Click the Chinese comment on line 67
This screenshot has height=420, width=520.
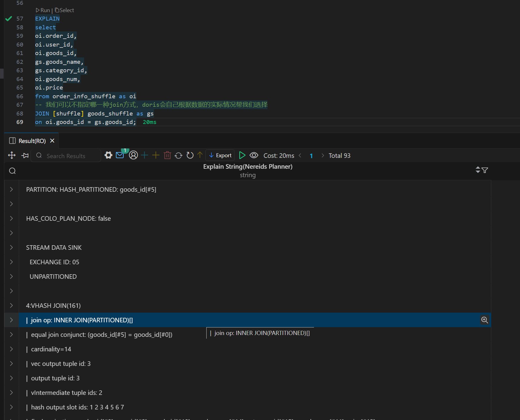pyautogui.click(x=151, y=105)
